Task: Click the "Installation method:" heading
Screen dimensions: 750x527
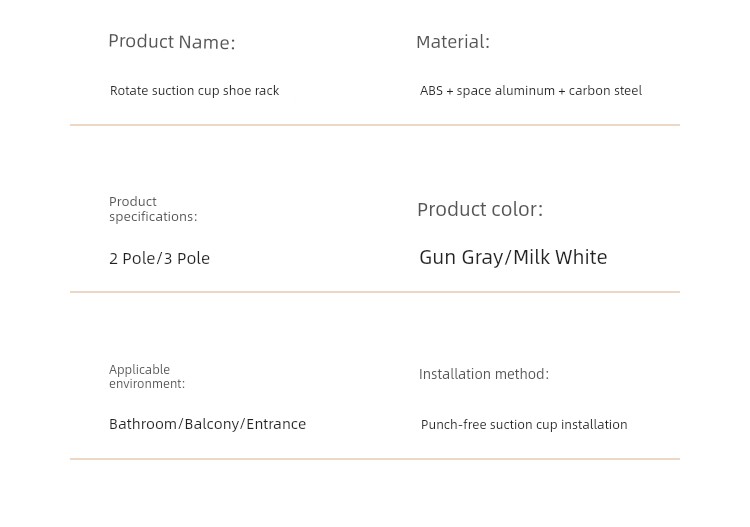Action: click(x=483, y=374)
